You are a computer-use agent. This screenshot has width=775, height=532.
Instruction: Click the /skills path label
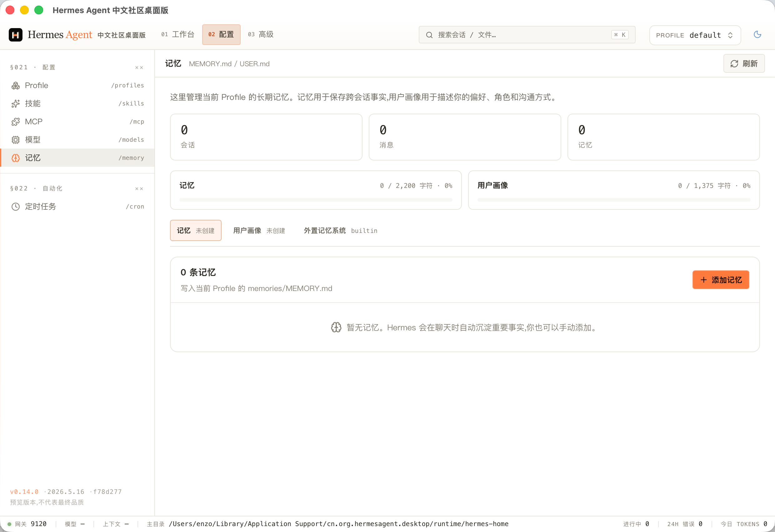click(x=131, y=104)
